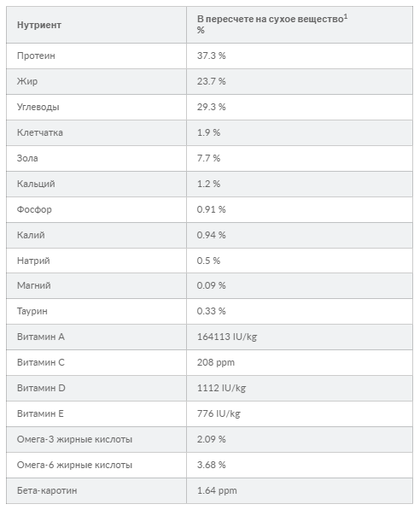Select the Таурин row label
The width and height of the screenshot is (420, 510).
32,311
